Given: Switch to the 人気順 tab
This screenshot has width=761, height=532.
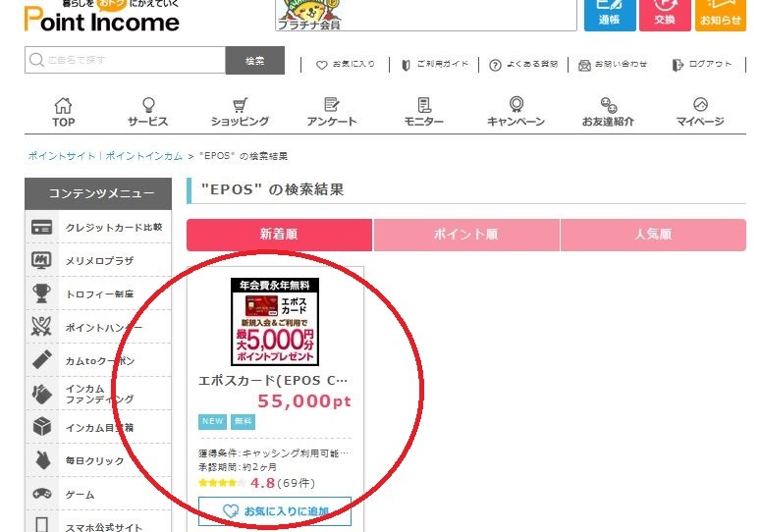Looking at the screenshot, I should pyautogui.click(x=653, y=235).
